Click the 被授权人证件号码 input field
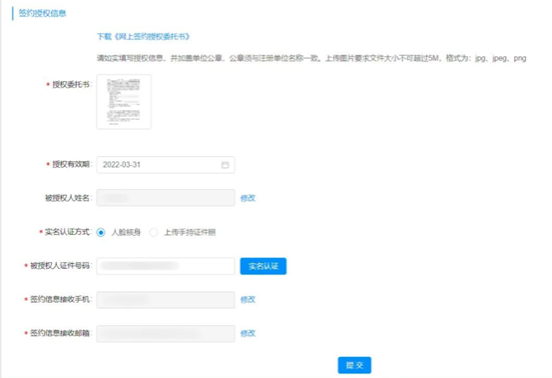This screenshot has width=552, height=378. pyautogui.click(x=166, y=266)
